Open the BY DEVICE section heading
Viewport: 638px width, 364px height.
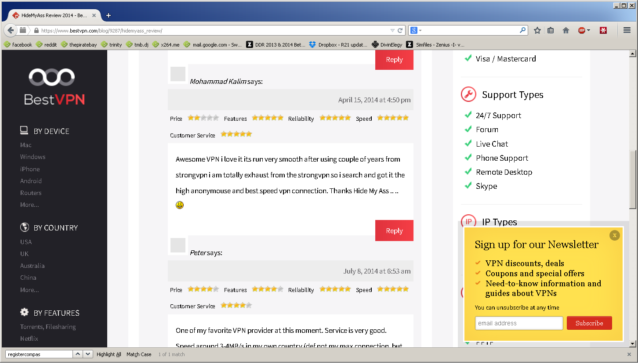click(45, 131)
